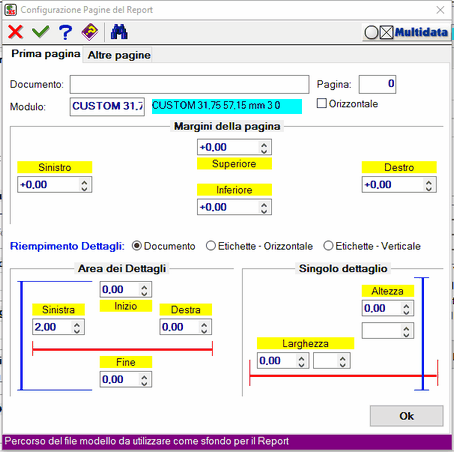Close the Configurazione Pagine del Report window
454x452 pixels.
[x=440, y=10]
